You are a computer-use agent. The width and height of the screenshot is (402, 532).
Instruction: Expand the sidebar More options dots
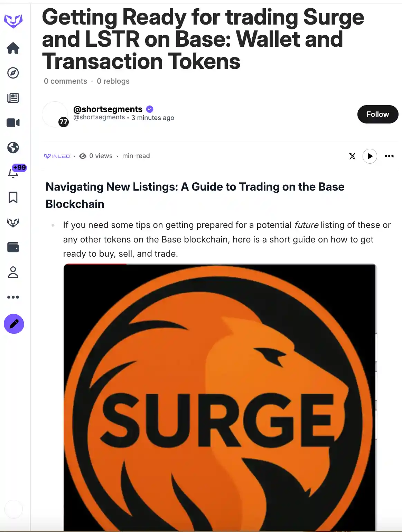(13, 297)
